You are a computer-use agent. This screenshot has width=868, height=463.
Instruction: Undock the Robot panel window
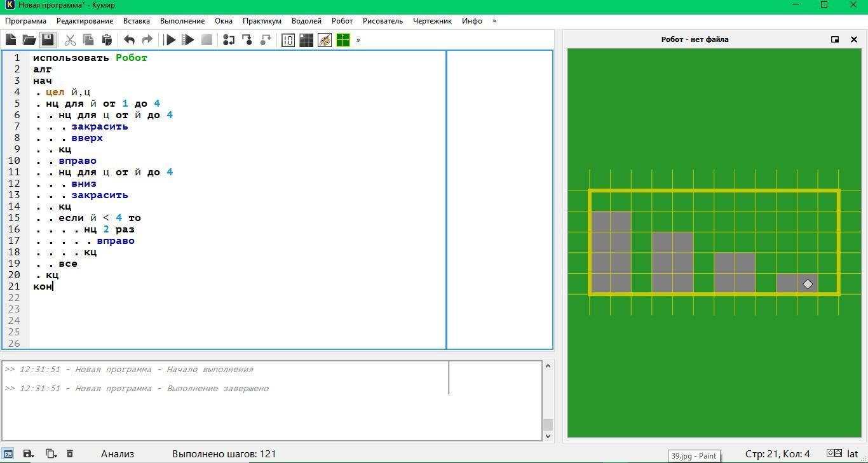[x=835, y=39]
